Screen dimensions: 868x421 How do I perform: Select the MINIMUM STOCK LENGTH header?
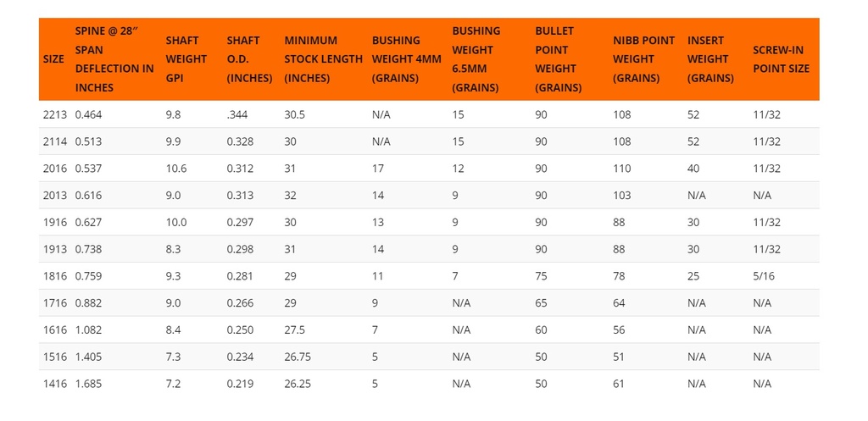pos(323,59)
